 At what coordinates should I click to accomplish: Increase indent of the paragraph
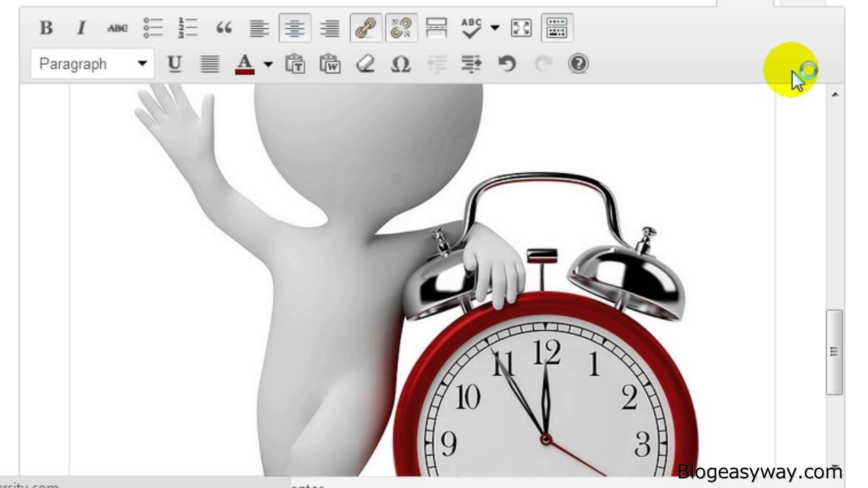pyautogui.click(x=472, y=64)
